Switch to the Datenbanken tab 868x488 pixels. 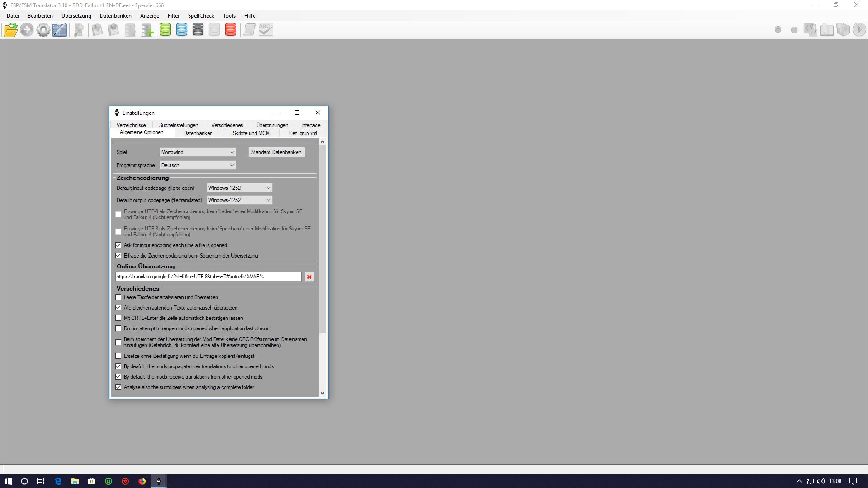pyautogui.click(x=198, y=133)
